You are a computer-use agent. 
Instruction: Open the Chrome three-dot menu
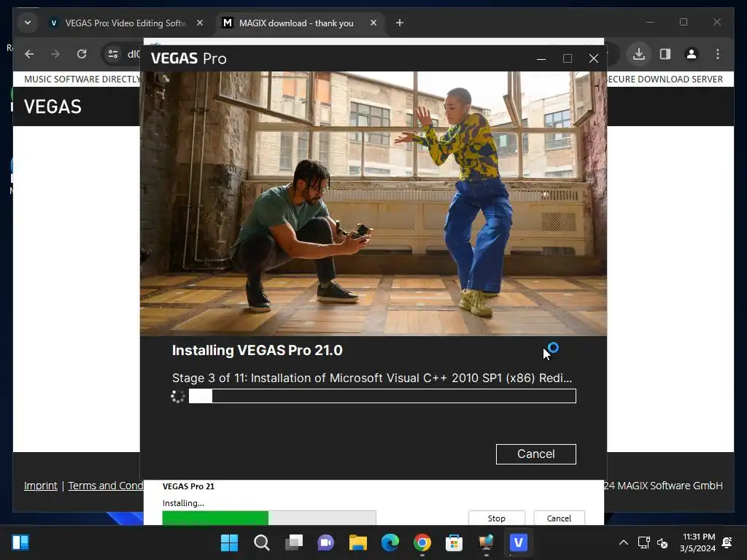click(x=718, y=54)
